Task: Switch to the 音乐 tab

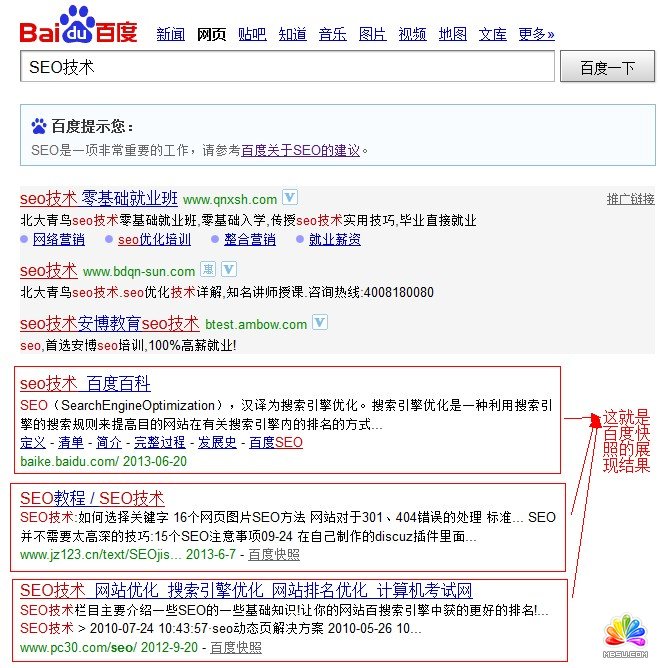Action: (x=332, y=34)
